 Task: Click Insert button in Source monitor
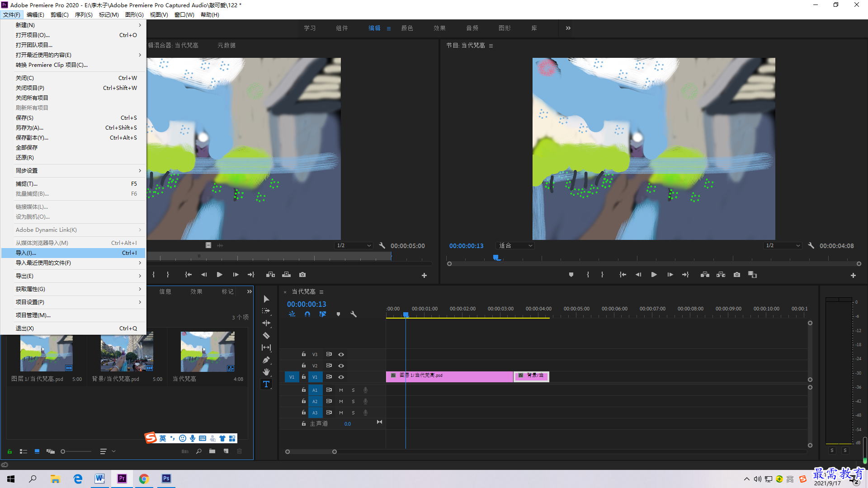point(270,275)
